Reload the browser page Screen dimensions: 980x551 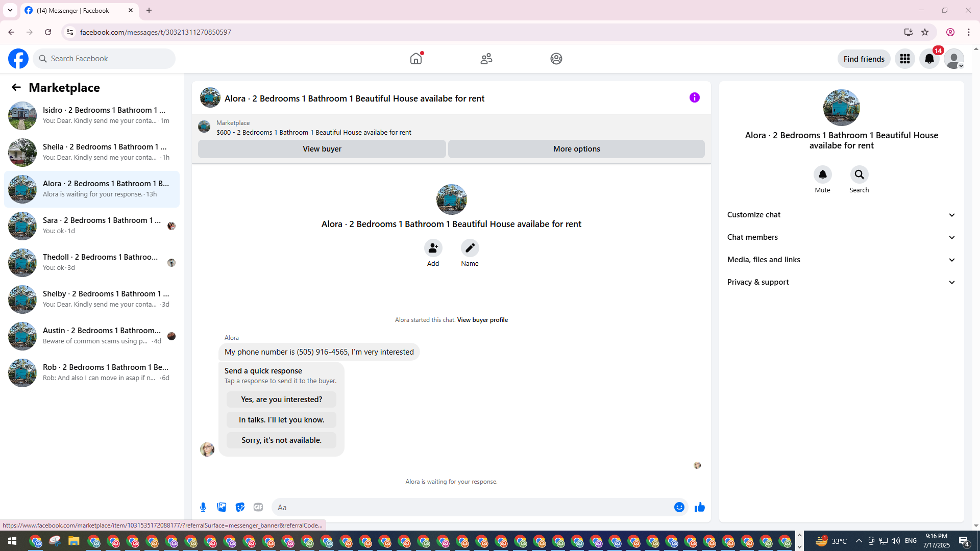[48, 32]
